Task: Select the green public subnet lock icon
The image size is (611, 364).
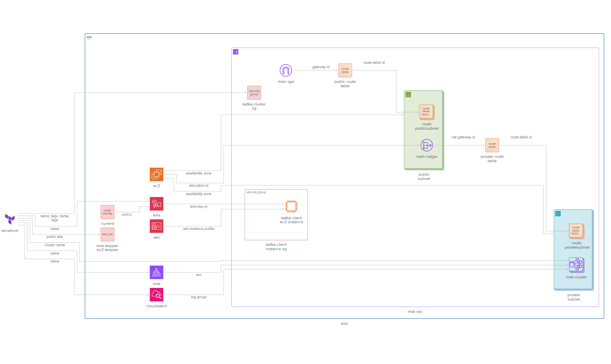Action: (408, 95)
